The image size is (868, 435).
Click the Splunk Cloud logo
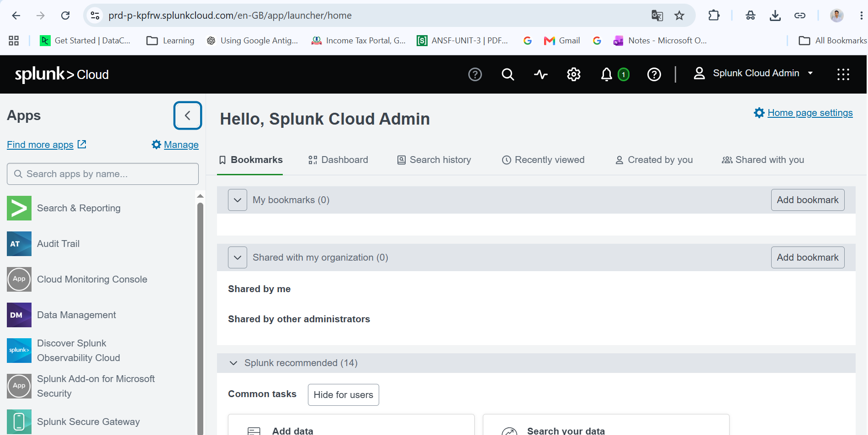[x=62, y=74]
